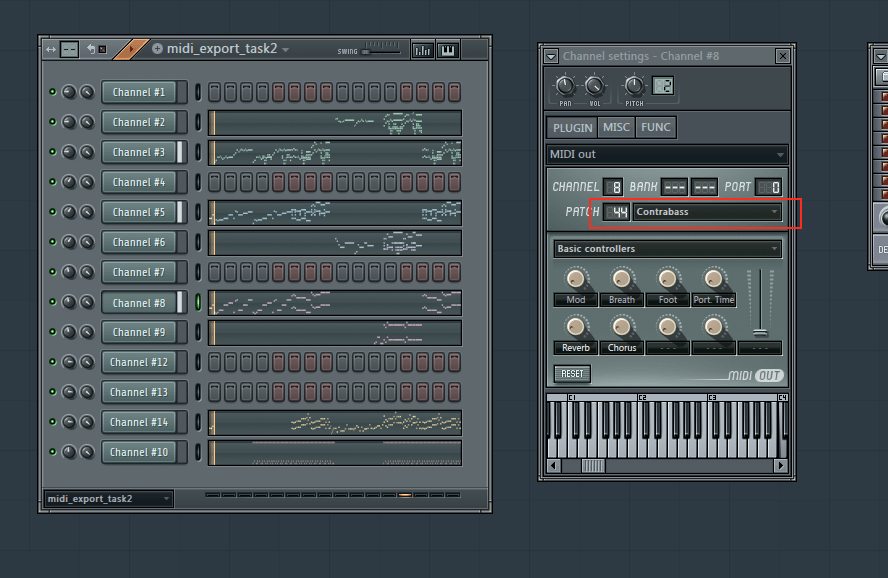
Task: Open Channel #3 piano roll preview
Action: [335, 153]
